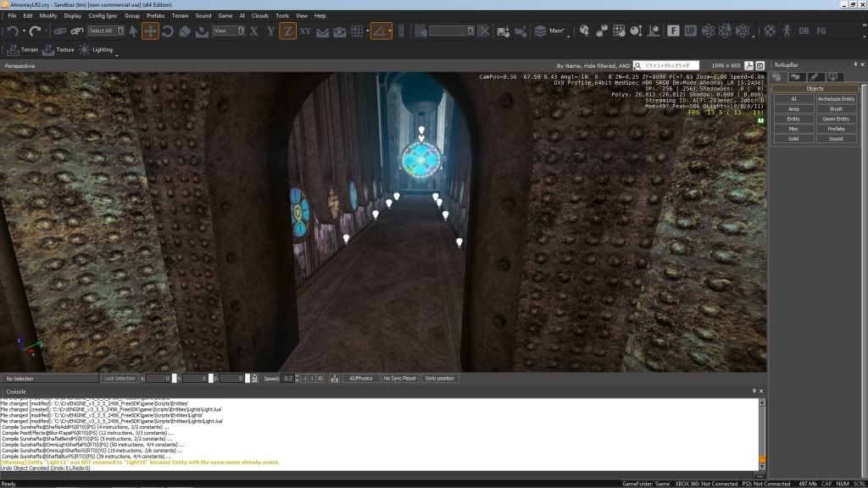868x488 pixels.
Task: Click the Undo arrow icon
Action: [12, 31]
